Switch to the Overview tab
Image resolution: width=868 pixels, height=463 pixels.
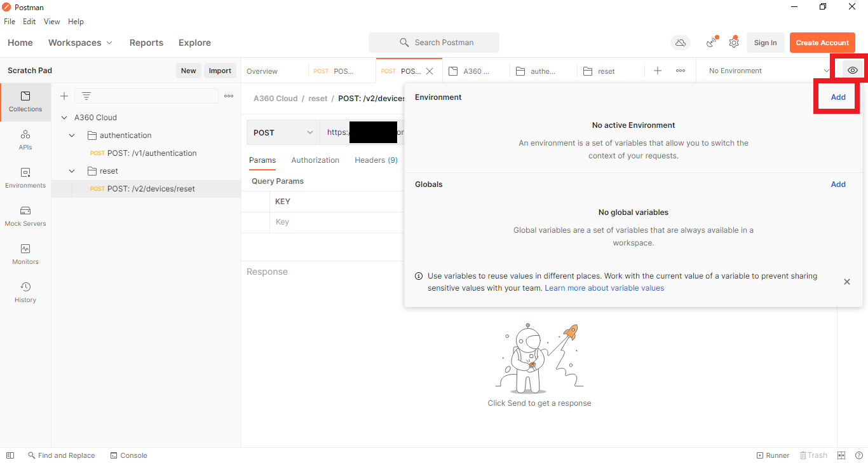(262, 71)
